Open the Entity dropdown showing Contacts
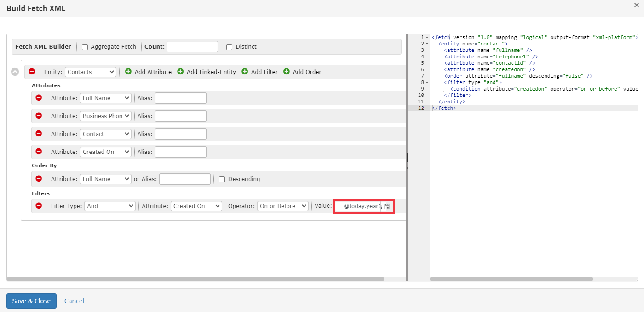 [91, 72]
